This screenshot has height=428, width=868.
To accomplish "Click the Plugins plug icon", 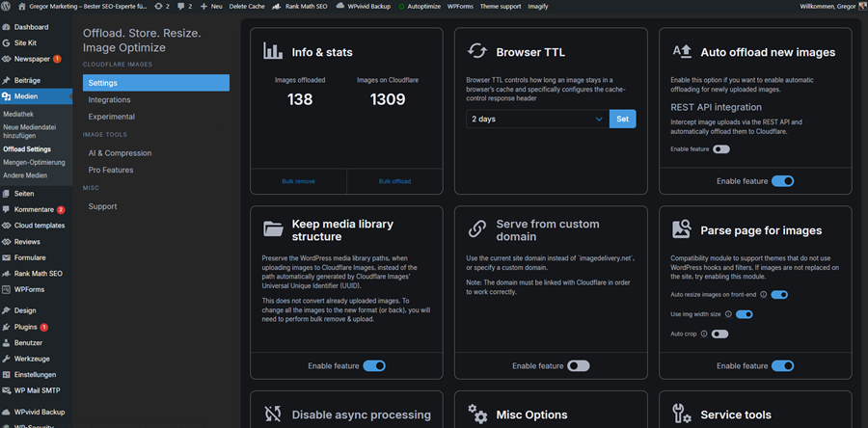I will click(6, 327).
